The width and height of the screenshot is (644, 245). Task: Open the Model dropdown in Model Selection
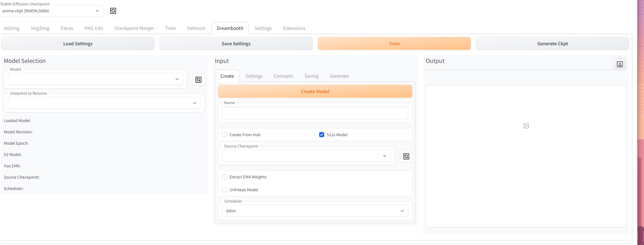[96, 79]
